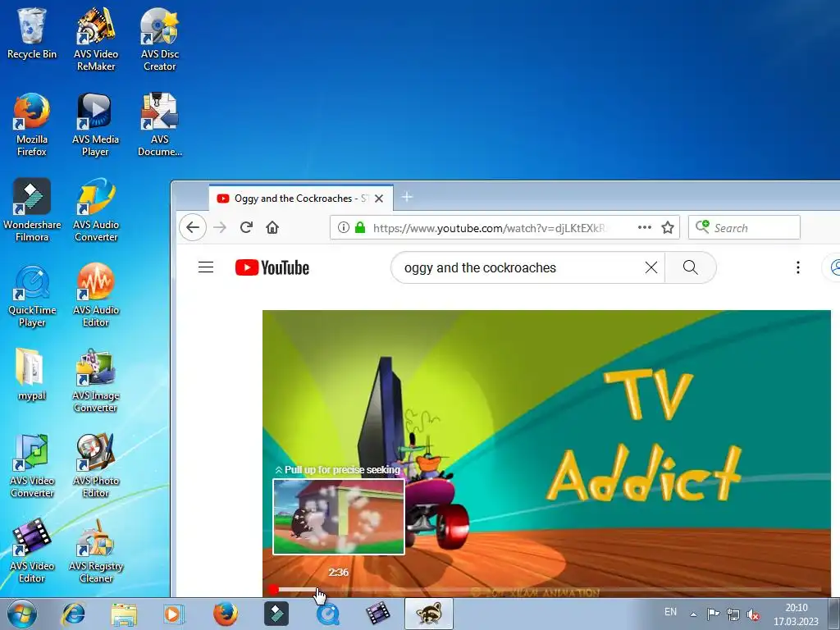Switch to the raccoon browser taskbar window
Viewport: 840px width, 630px height.
coord(428,614)
